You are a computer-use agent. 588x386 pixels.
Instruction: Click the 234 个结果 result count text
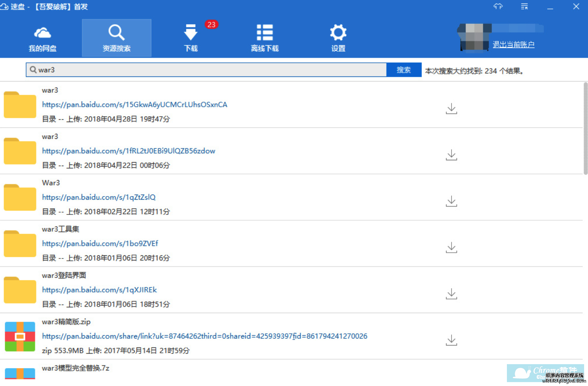tap(504, 71)
